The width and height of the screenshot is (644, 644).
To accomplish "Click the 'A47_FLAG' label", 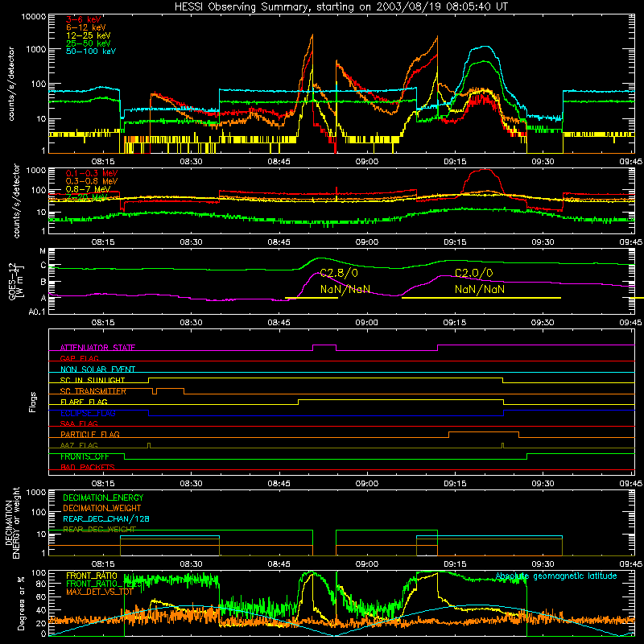I will coord(79,445).
